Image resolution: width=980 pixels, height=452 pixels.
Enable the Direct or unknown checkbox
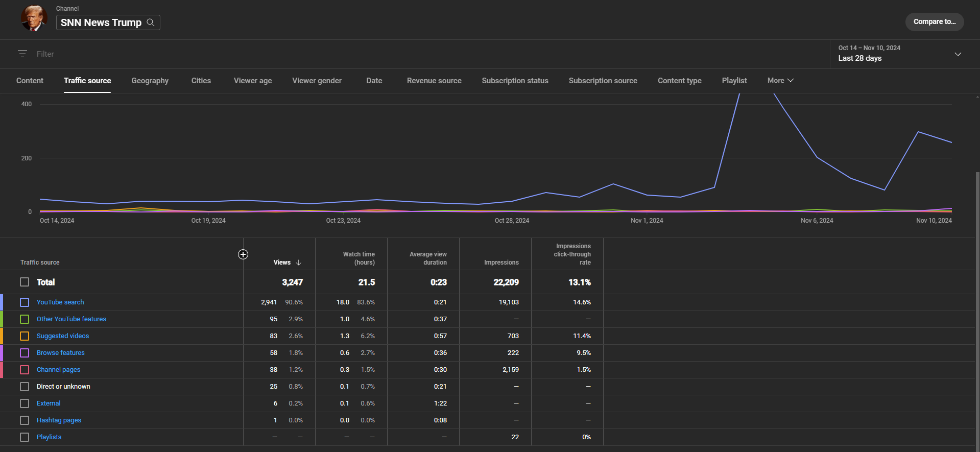pyautogui.click(x=25, y=387)
